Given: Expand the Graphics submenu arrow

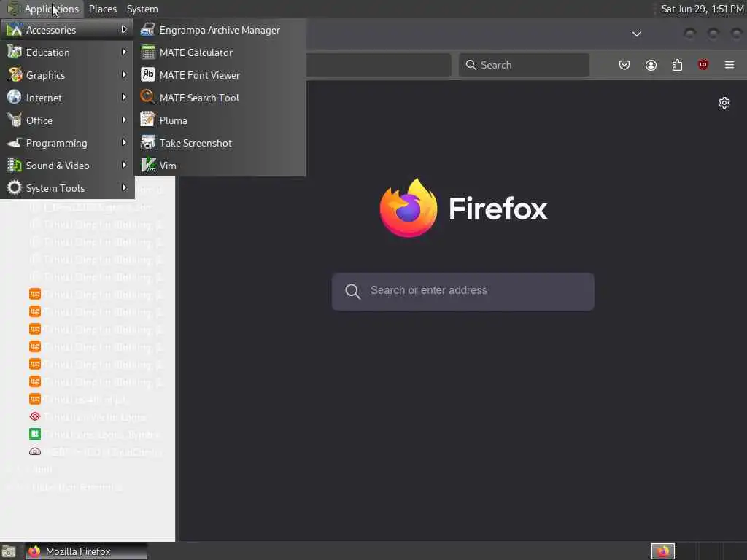Looking at the screenshot, I should pyautogui.click(x=124, y=75).
